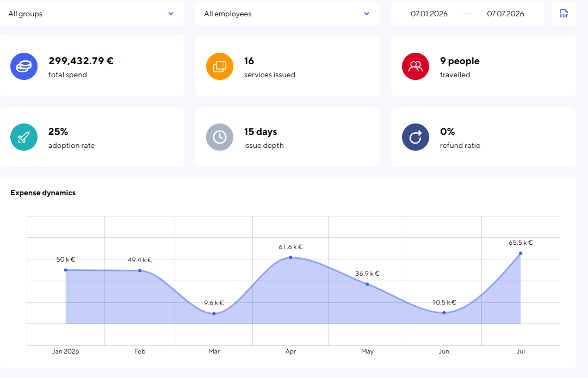588x378 pixels.
Task: Edit the start date 07.01.2026
Action: pyautogui.click(x=429, y=14)
